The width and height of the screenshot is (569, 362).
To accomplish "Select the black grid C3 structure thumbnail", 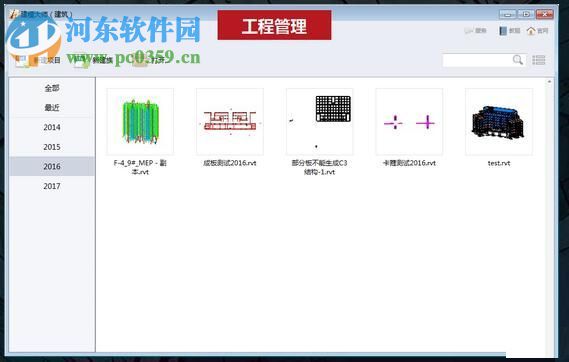I will tap(319, 122).
